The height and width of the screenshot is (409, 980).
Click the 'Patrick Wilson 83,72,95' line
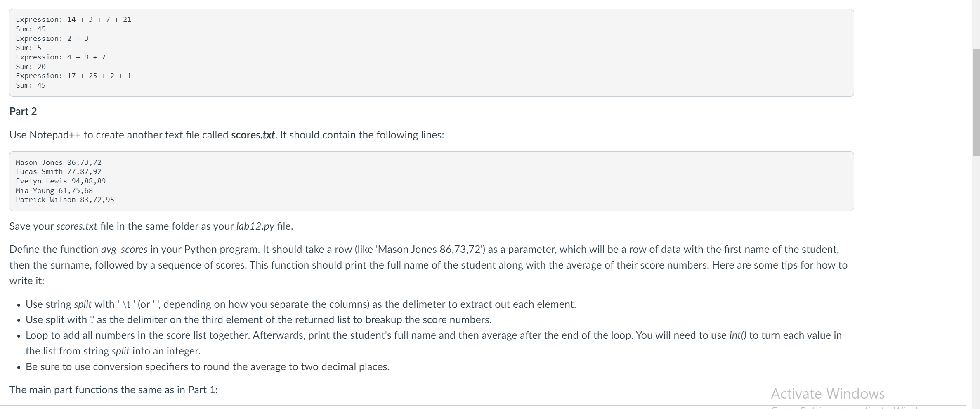65,200
